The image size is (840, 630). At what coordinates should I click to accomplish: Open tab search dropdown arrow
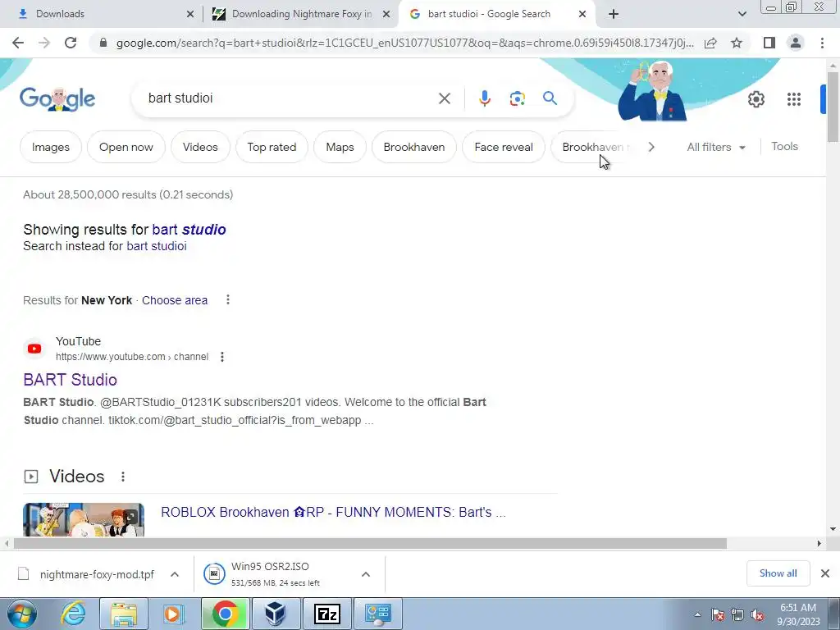[x=742, y=14]
